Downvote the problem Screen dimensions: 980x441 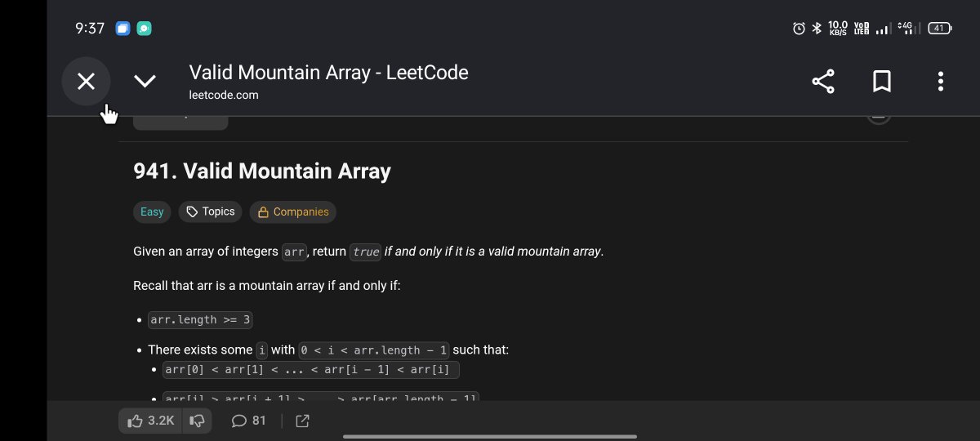point(197,421)
